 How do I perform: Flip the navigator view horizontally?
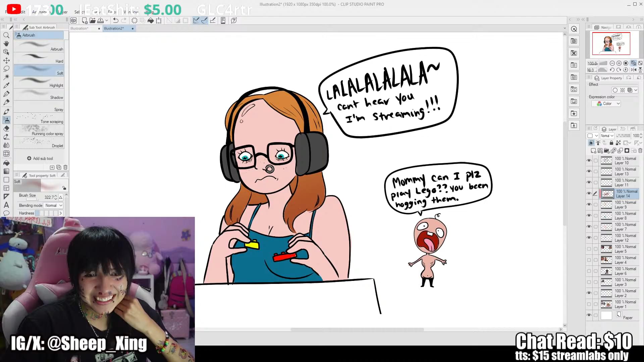[633, 70]
